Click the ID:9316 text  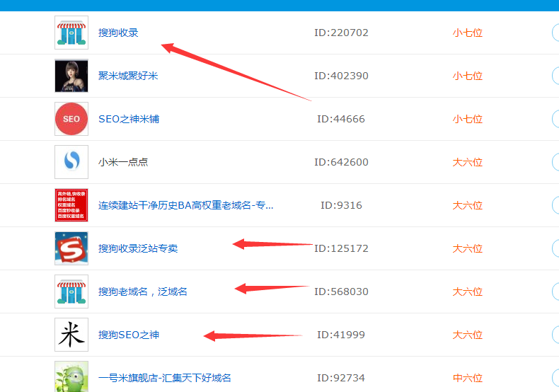click(x=341, y=205)
